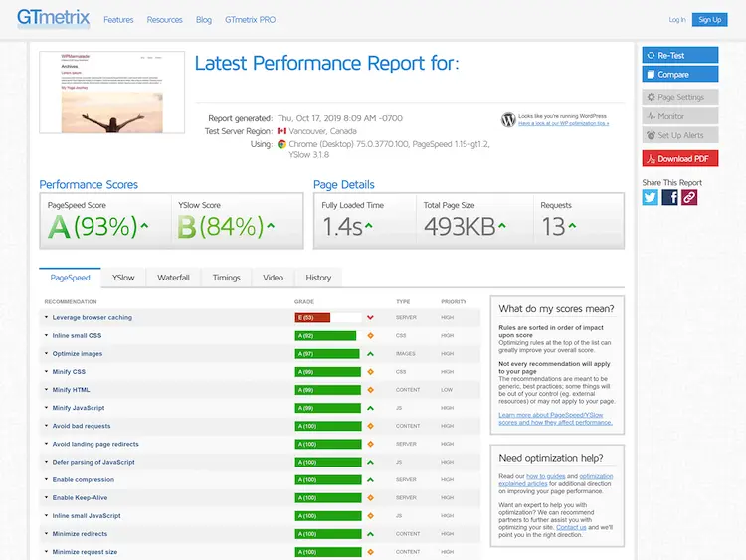Open Page Settings

click(x=680, y=97)
